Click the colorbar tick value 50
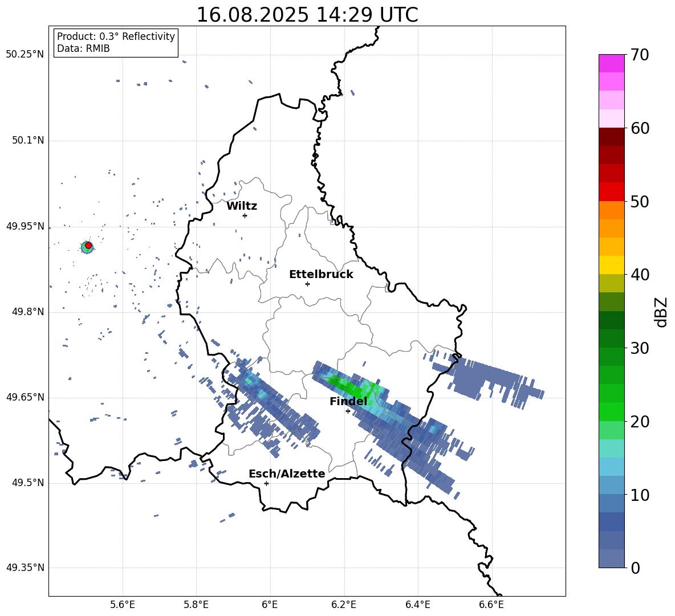This screenshot has width=675, height=616. pos(640,201)
